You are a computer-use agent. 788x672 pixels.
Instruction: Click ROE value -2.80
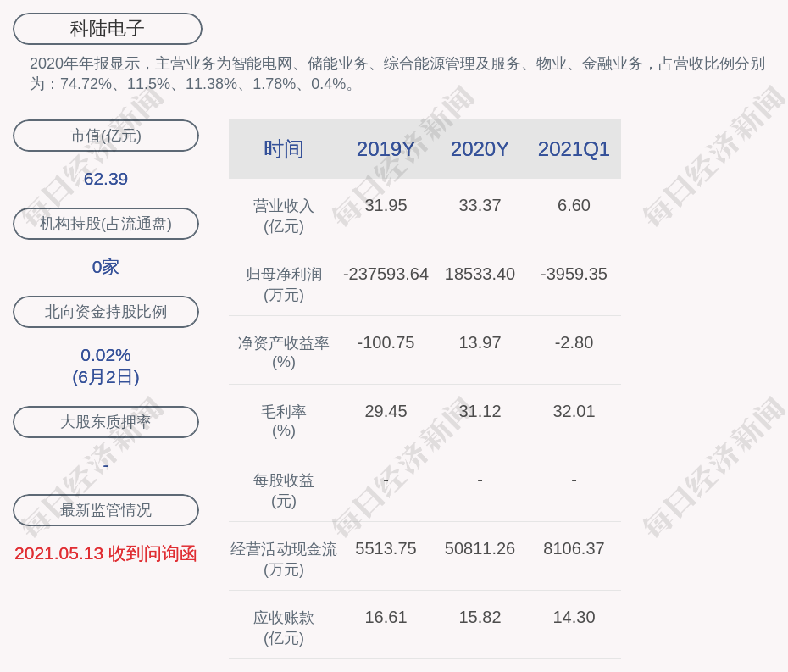point(574,343)
